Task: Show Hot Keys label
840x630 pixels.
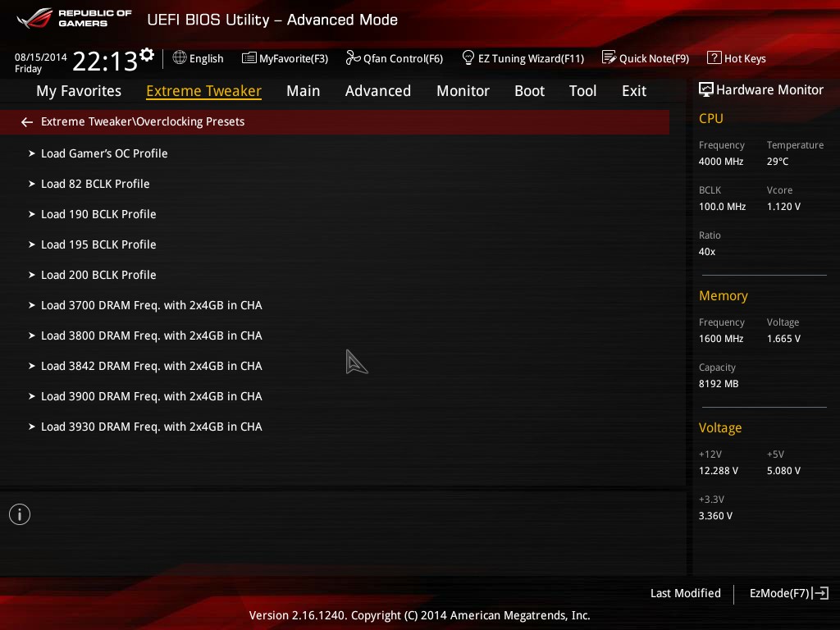Action: point(745,59)
